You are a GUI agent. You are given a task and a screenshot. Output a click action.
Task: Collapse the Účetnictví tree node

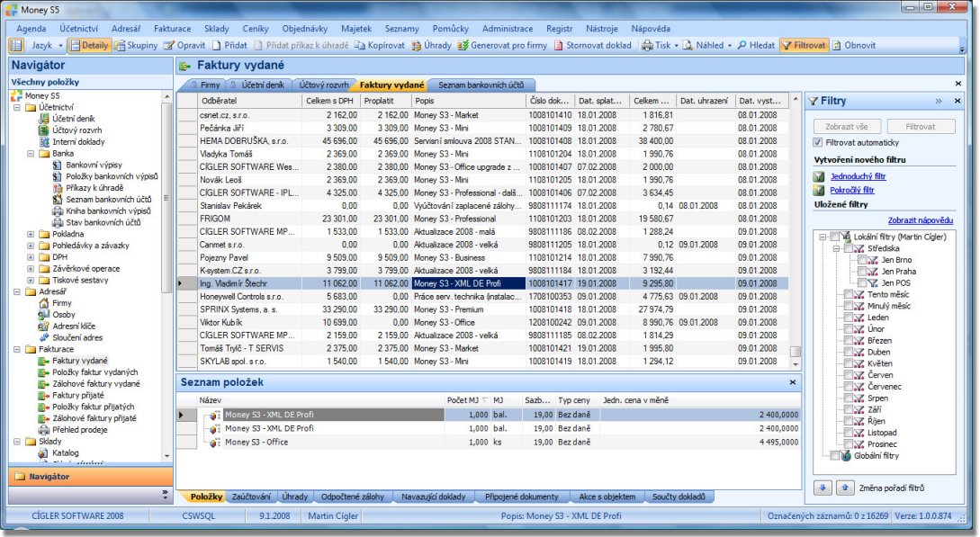pyautogui.click(x=17, y=107)
